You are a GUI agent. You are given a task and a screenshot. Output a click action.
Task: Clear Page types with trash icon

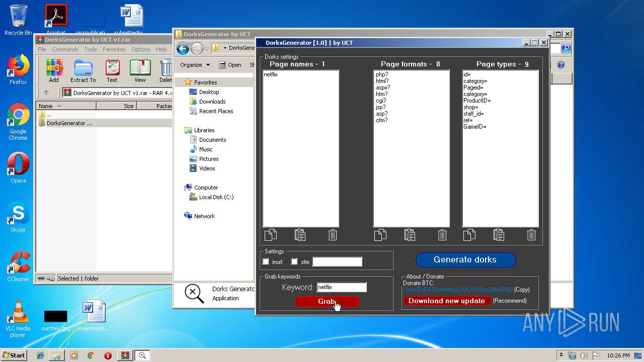(531, 235)
